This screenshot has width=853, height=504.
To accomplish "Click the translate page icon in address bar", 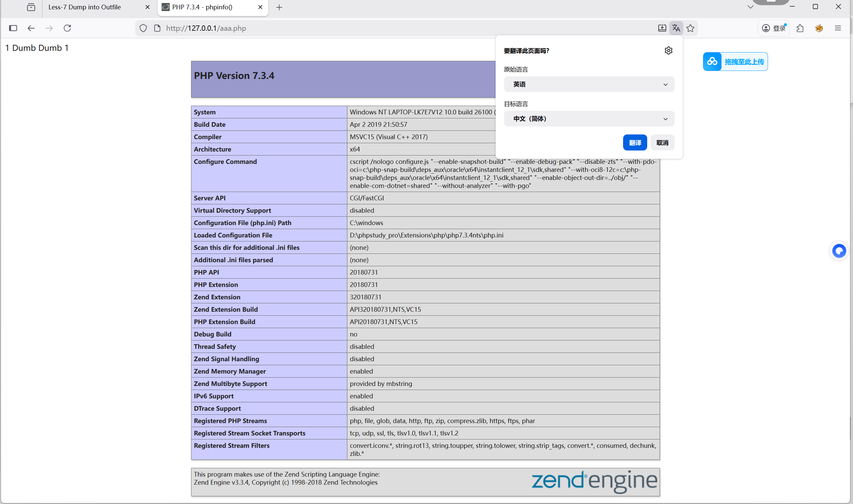I will click(676, 28).
